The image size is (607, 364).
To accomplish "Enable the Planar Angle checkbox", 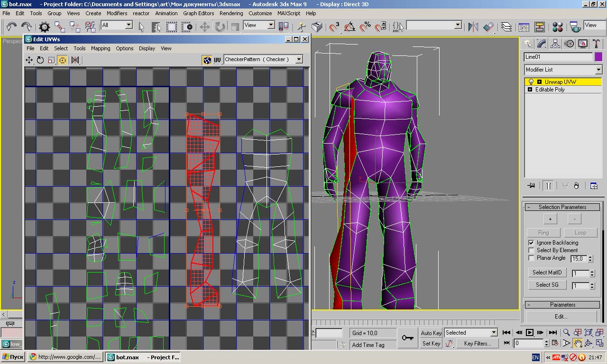I will pyautogui.click(x=531, y=258).
